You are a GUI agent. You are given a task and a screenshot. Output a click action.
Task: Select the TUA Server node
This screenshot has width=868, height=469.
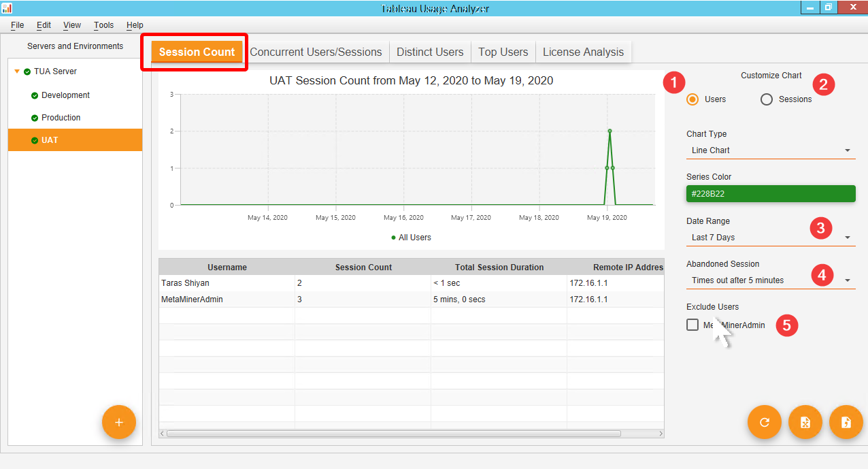pyautogui.click(x=75, y=71)
